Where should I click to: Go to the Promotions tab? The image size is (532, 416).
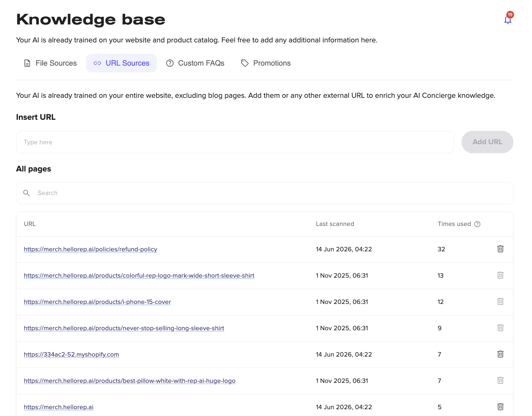click(266, 63)
